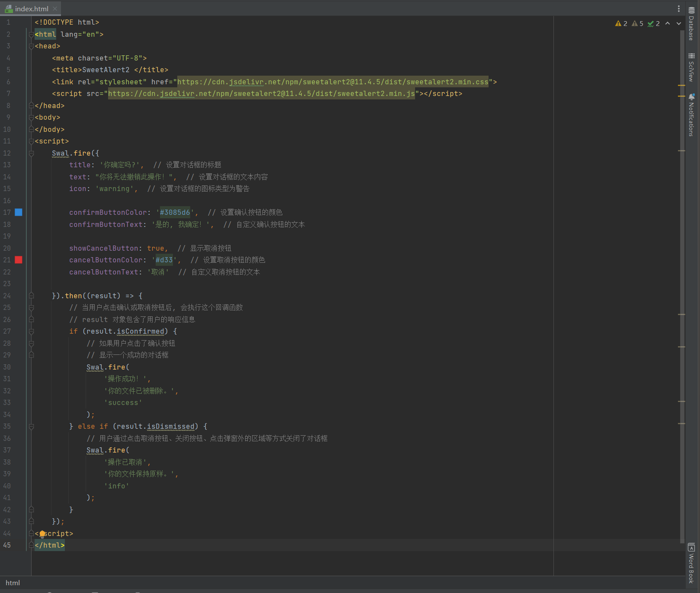The image size is (700, 593).
Task: Collapse the script tag fold on line 11
Action: pyautogui.click(x=31, y=141)
